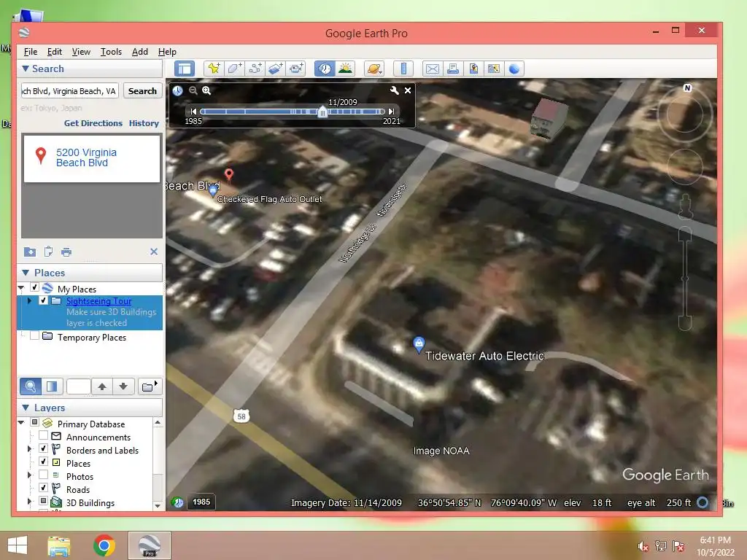The height and width of the screenshot is (560, 747).
Task: Record a tour with the camera icon
Action: pyautogui.click(x=296, y=69)
